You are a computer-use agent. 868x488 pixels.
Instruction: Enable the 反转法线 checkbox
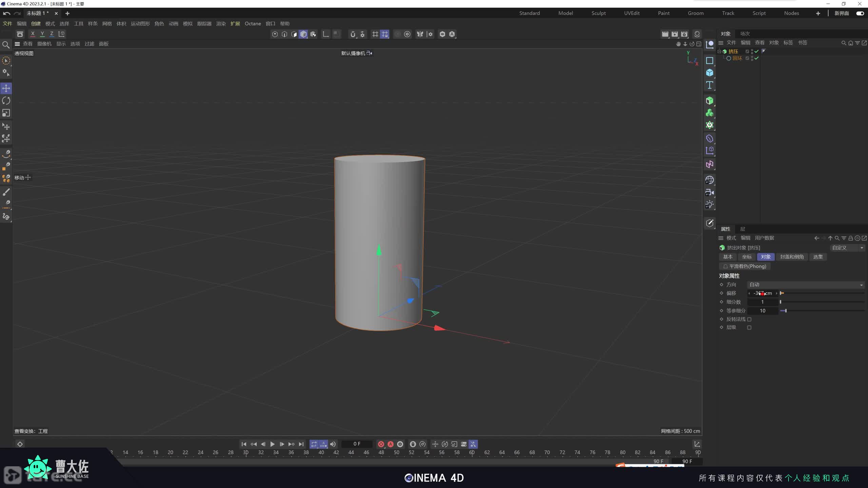tap(749, 319)
